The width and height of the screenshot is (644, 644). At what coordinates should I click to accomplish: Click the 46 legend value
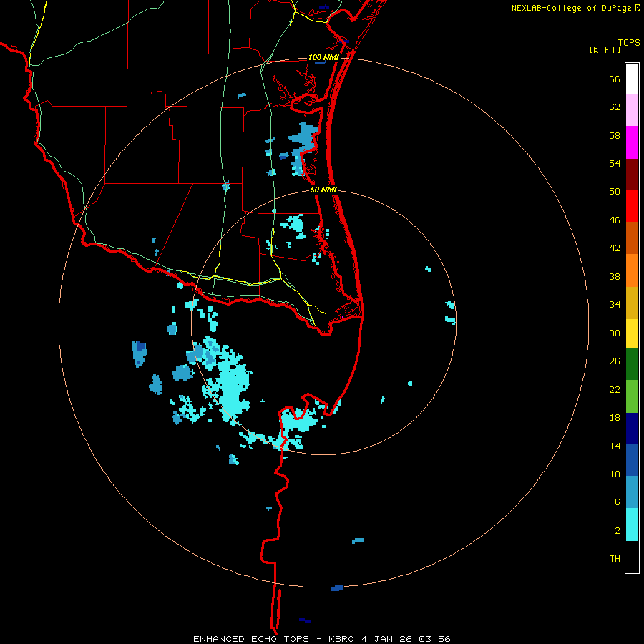[x=615, y=220]
